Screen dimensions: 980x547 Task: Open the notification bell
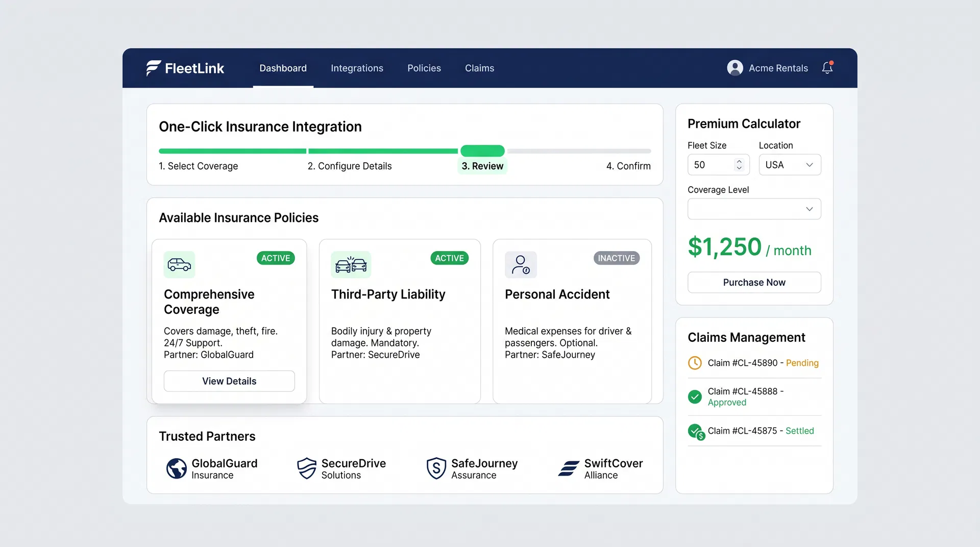827,67
